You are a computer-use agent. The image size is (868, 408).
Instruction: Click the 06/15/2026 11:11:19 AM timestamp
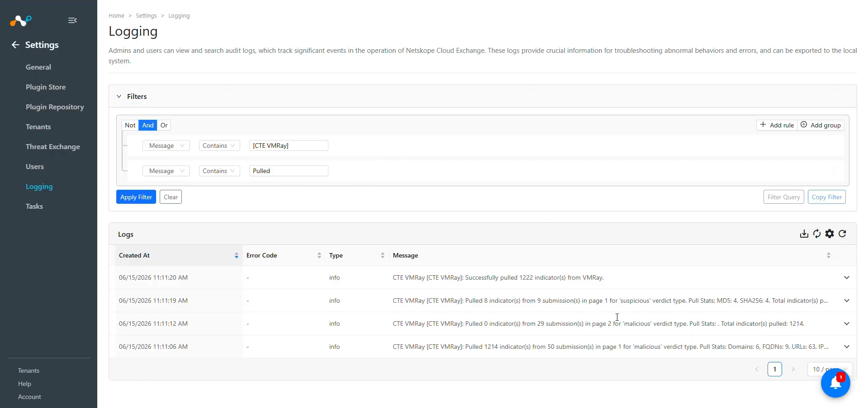point(153,300)
